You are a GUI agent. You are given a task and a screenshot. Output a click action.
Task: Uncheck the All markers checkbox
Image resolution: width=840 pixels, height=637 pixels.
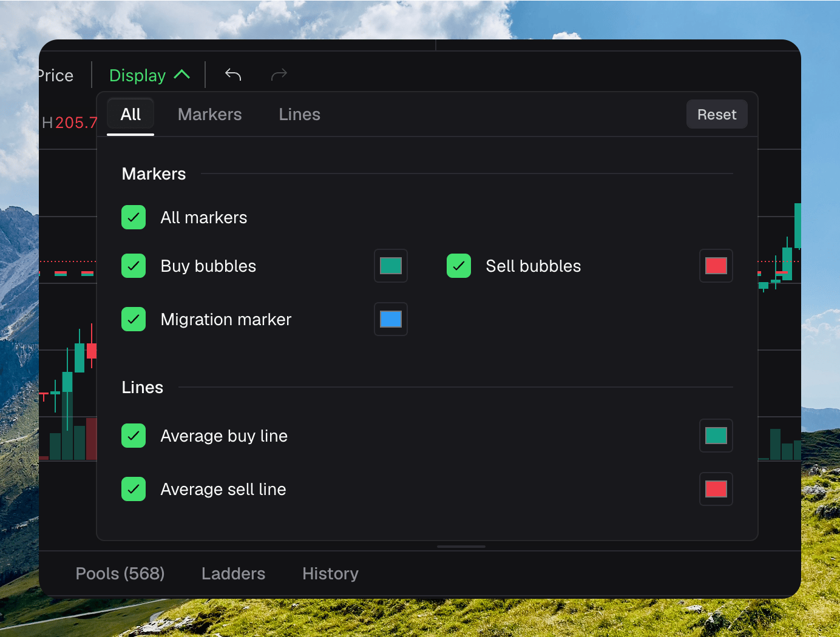click(134, 217)
